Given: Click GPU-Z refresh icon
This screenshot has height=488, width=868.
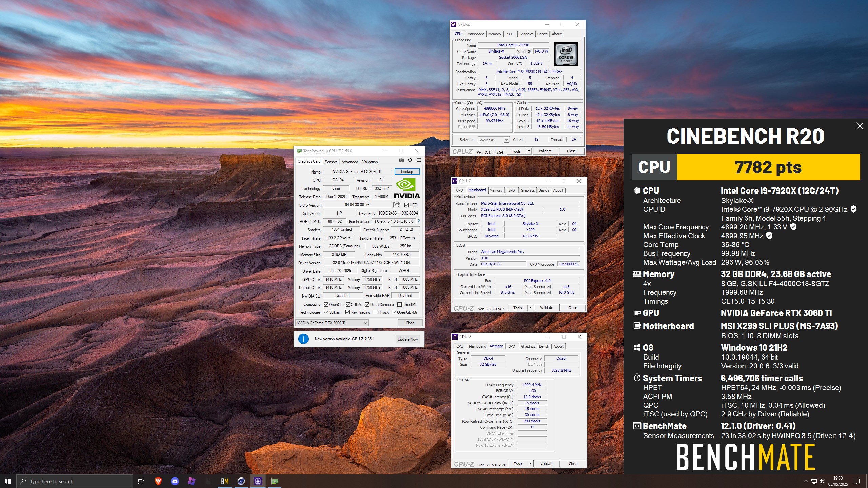Looking at the screenshot, I should click(410, 160).
